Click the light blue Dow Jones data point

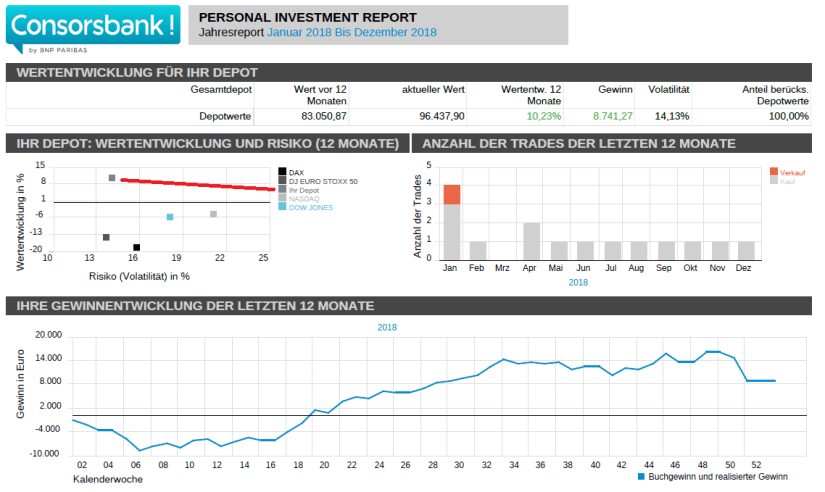[x=170, y=217]
